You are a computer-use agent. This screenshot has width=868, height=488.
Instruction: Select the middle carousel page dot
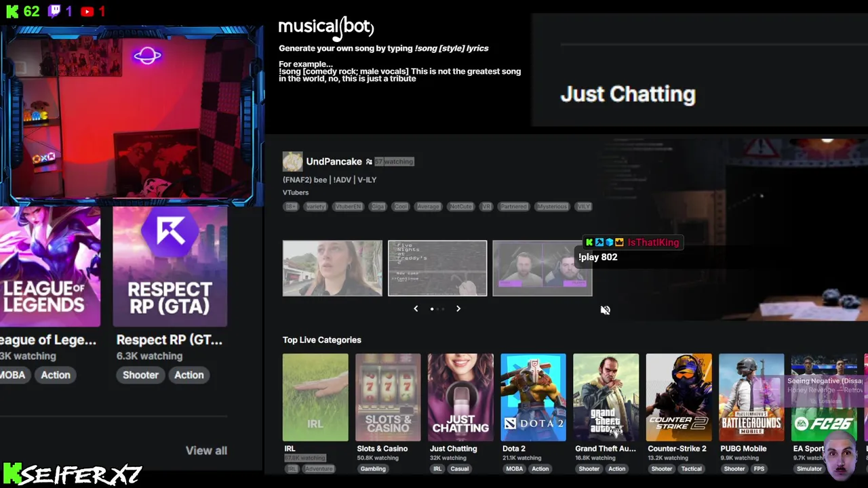(x=438, y=309)
